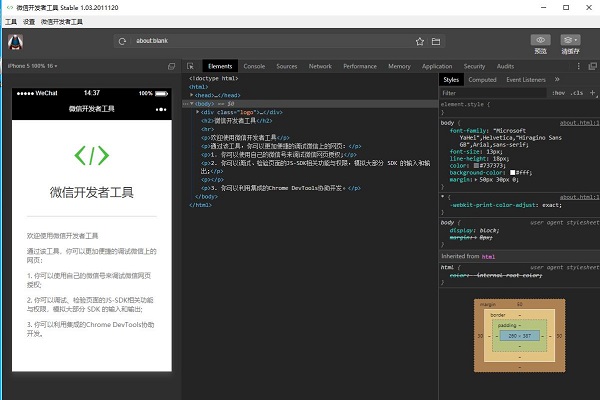Viewport: 600px width, 400px height.
Task: Open the bookmarks folder icon
Action: click(x=436, y=41)
